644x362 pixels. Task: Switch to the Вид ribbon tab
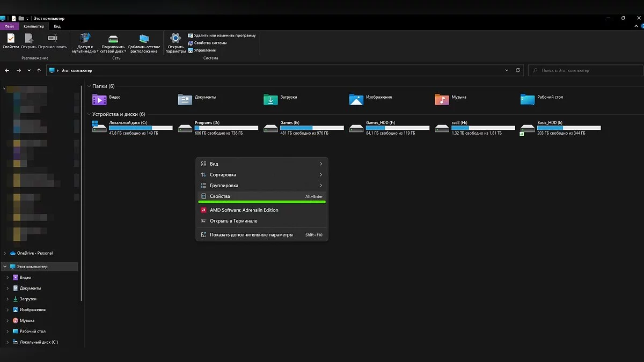pos(57,26)
